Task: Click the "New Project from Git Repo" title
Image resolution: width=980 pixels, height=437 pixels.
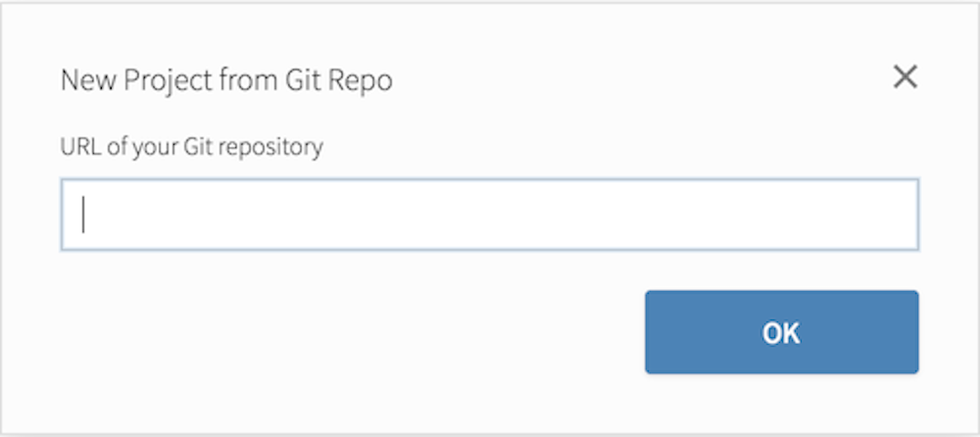Action: click(x=226, y=80)
